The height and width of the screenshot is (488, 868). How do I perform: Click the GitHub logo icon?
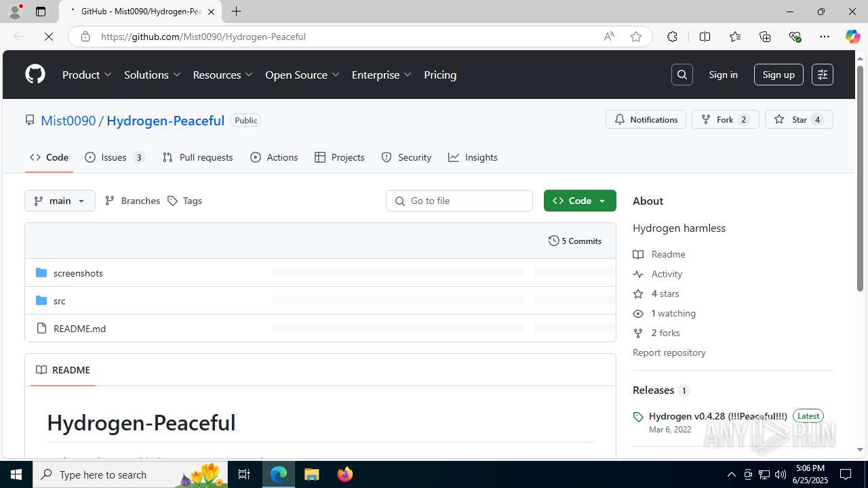point(35,75)
